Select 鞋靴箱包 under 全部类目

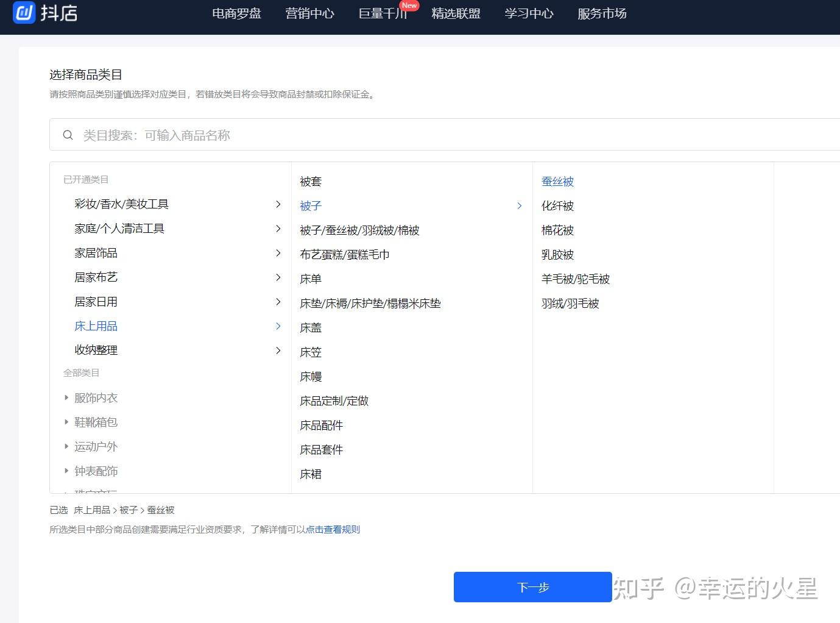(96, 422)
